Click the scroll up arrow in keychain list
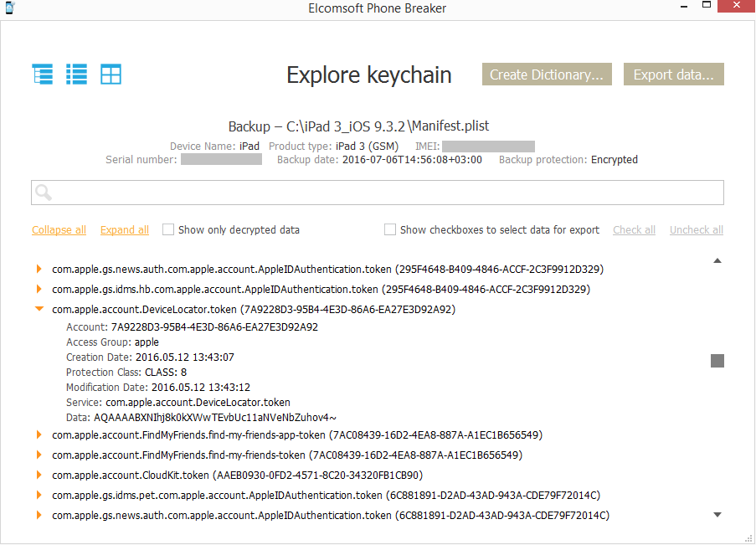Image resolution: width=756 pixels, height=545 pixels. click(717, 261)
